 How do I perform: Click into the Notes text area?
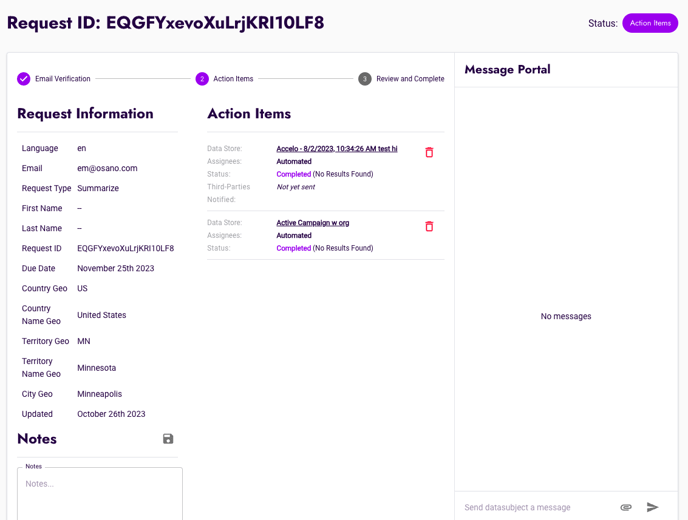(100, 495)
